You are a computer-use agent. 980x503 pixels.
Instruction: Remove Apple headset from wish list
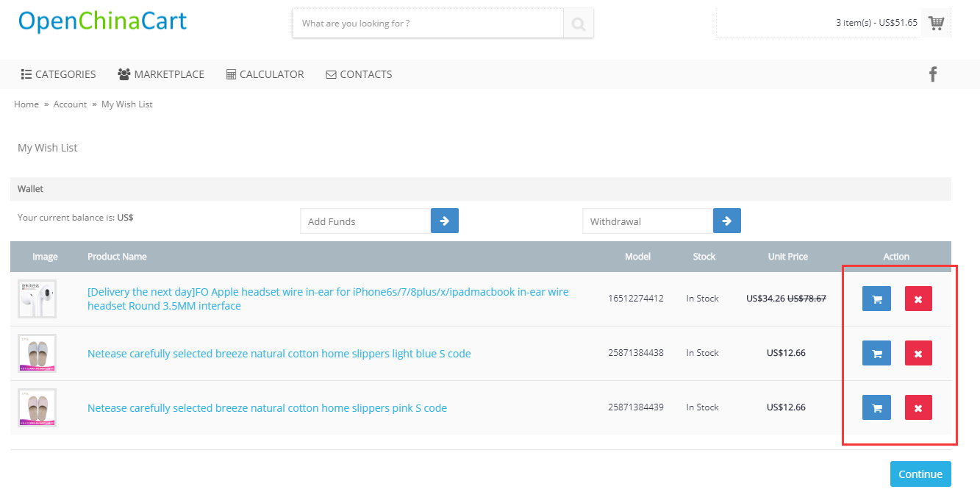(x=918, y=299)
